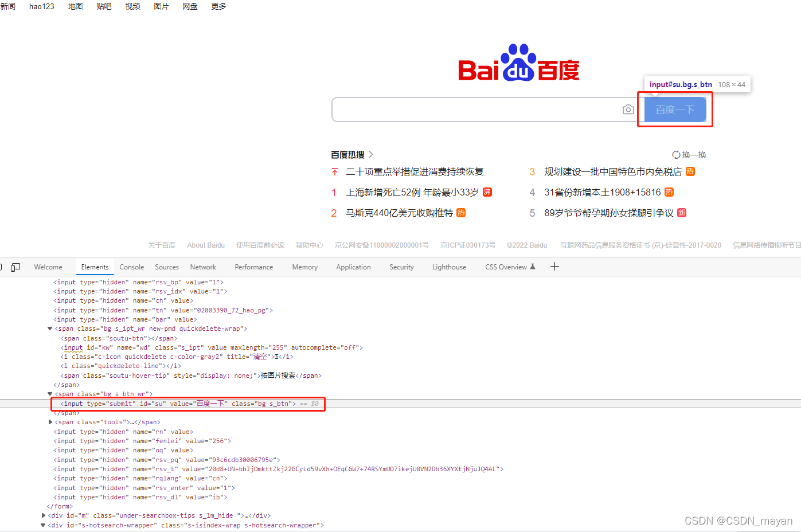Expand the span class tools node
Screen dimensions: 801x532
[50, 423]
